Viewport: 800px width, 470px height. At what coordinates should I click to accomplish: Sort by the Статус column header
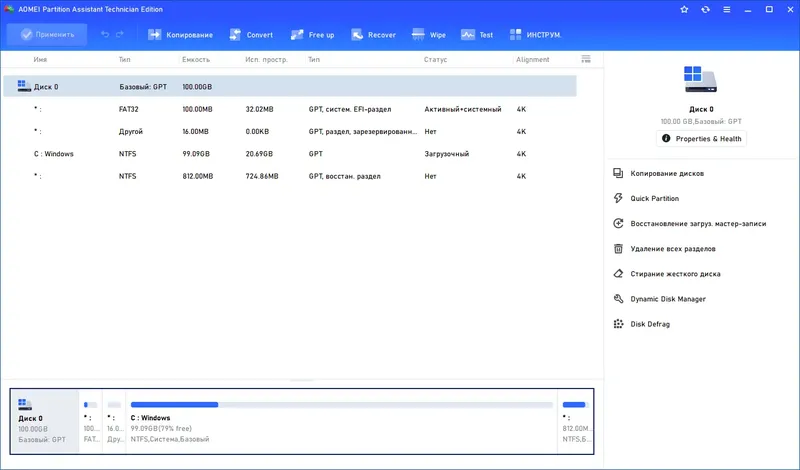pyautogui.click(x=435, y=60)
